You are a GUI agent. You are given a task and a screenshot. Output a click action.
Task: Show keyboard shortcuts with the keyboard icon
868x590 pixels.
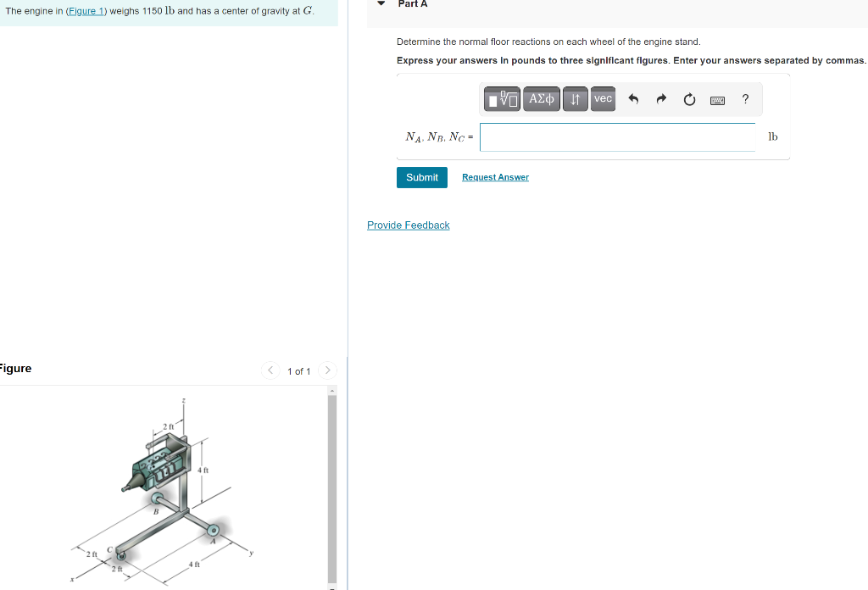coord(717,100)
